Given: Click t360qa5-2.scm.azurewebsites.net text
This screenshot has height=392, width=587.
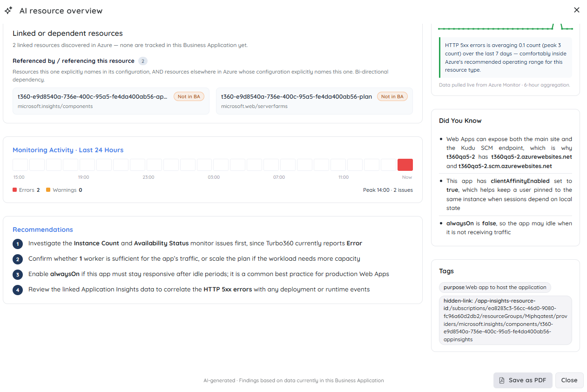Looking at the screenshot, I should [505, 166].
